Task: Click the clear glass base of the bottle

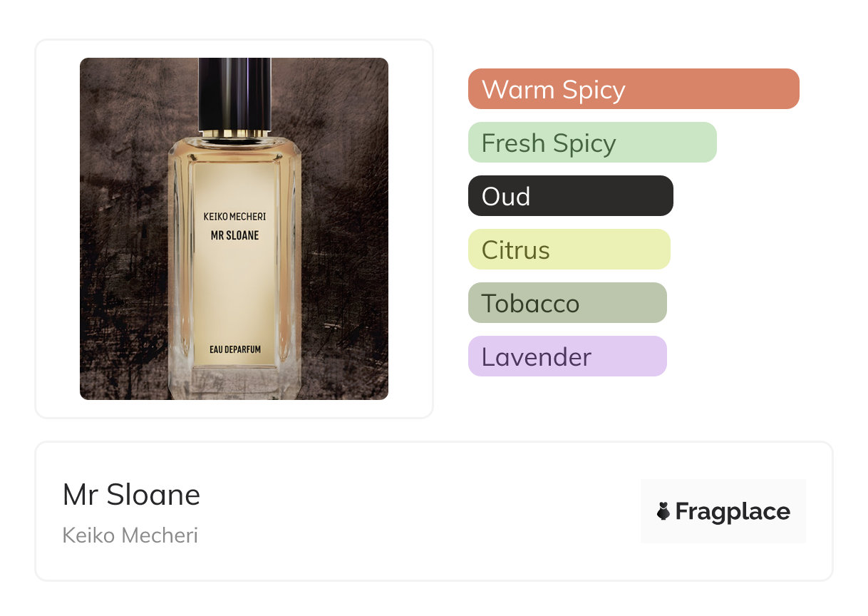Action: point(234,385)
